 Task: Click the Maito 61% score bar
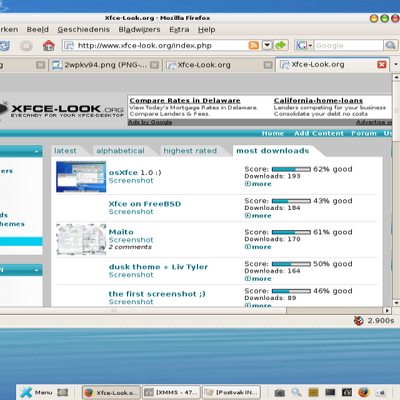pos(291,232)
